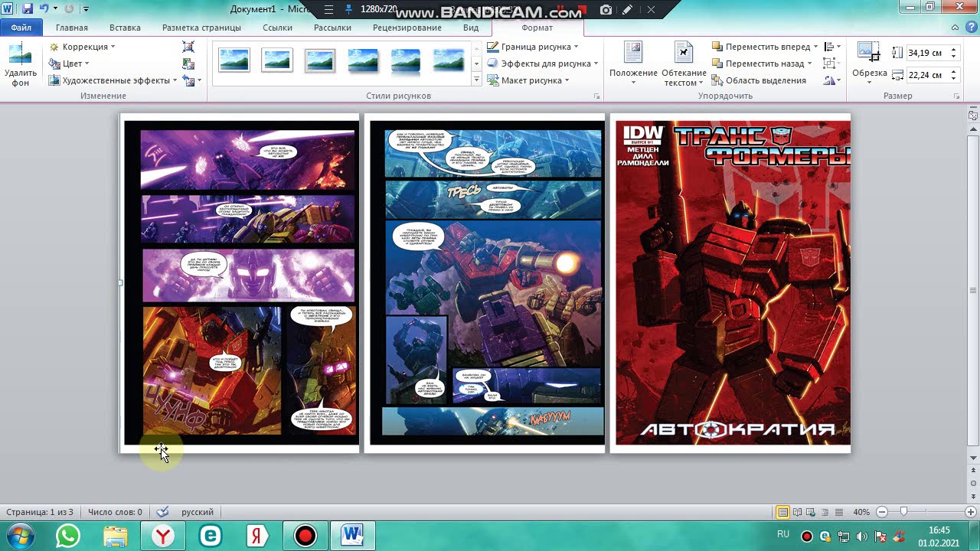Open Макет рисунка layout dropdown
This screenshot has width=980, height=551.
pos(528,80)
